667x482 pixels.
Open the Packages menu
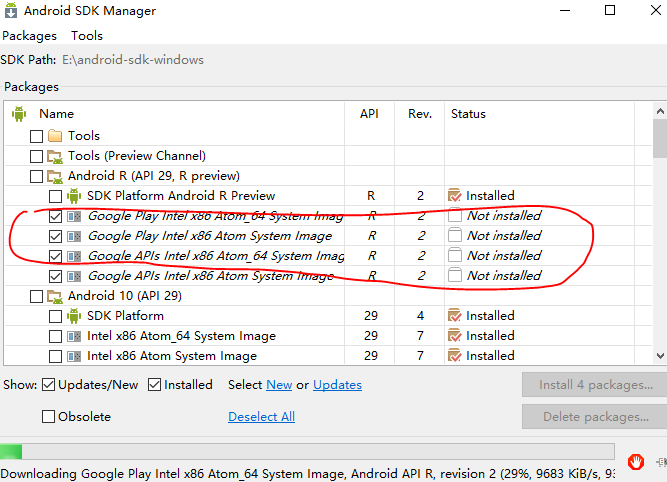pyautogui.click(x=30, y=36)
